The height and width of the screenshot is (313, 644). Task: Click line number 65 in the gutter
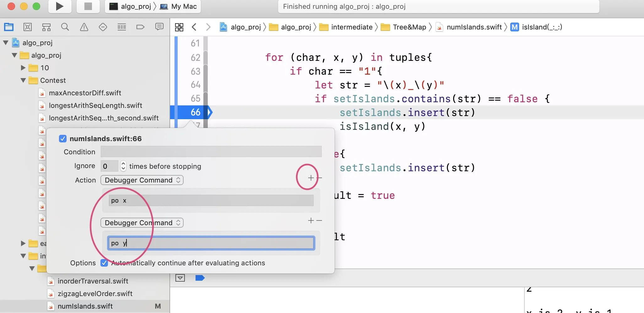coord(195,98)
